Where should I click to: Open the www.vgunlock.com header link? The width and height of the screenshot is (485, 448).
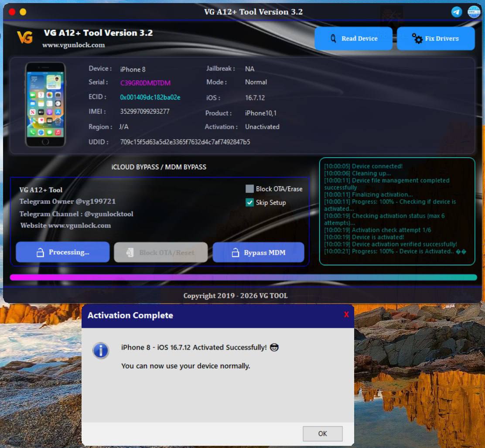point(73,45)
